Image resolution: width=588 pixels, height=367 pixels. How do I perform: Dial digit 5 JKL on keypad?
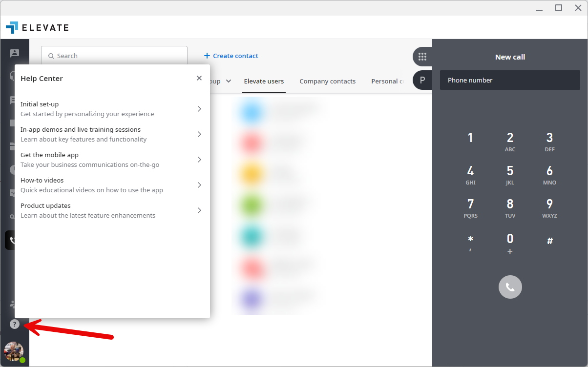510,175
